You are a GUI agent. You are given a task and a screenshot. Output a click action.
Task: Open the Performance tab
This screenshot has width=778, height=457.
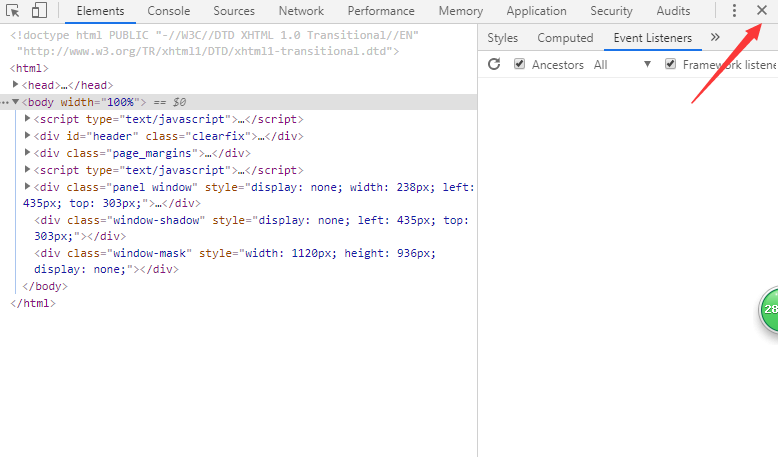point(381,11)
